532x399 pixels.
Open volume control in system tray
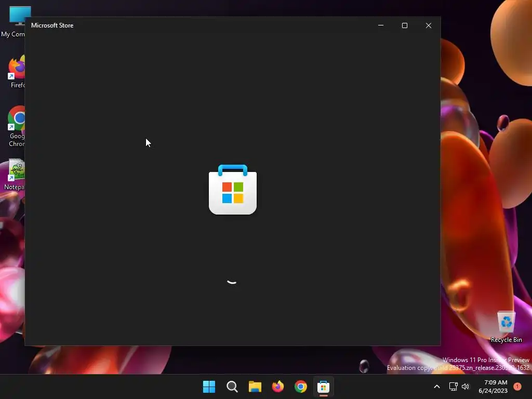pyautogui.click(x=465, y=387)
